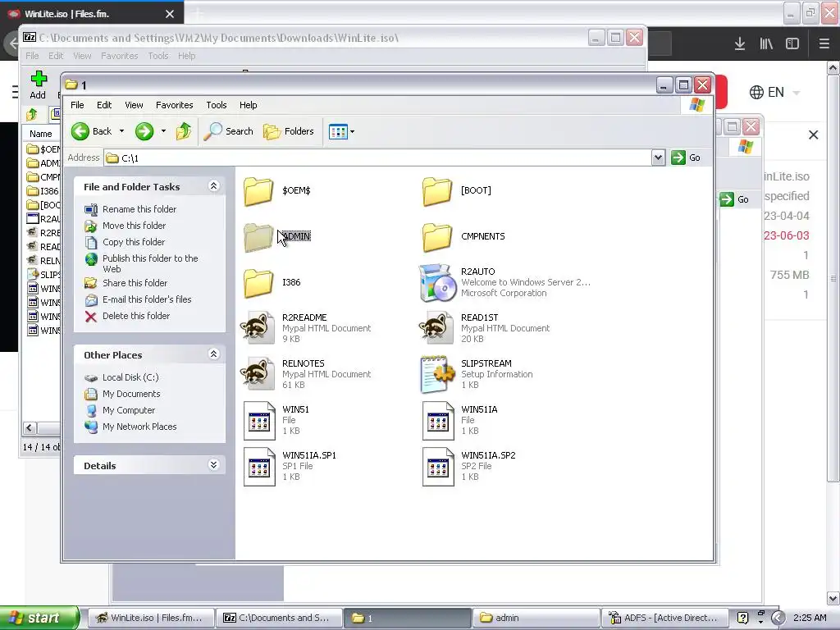Switch to admin folder taskbar button
The width and height of the screenshot is (840, 630).
click(535, 618)
